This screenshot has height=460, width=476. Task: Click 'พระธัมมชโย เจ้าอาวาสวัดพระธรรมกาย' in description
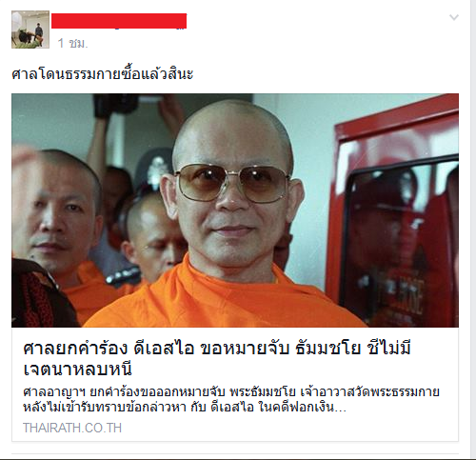click(x=334, y=392)
